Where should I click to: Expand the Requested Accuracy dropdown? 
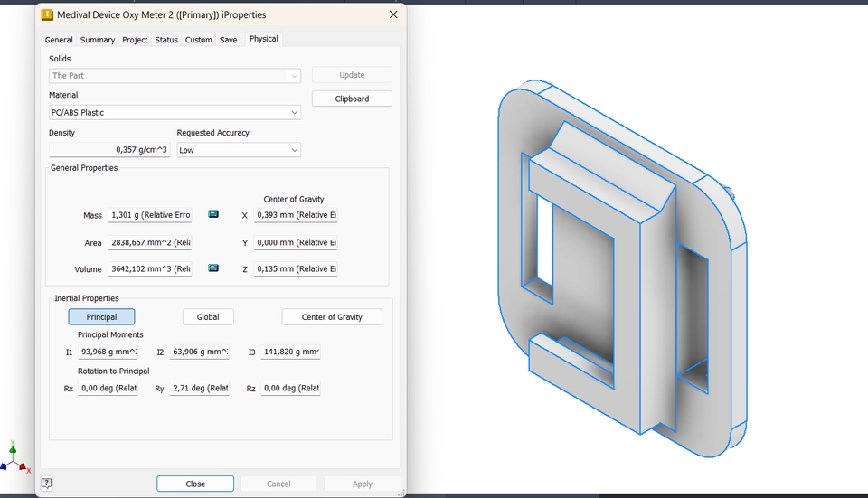[x=239, y=150]
